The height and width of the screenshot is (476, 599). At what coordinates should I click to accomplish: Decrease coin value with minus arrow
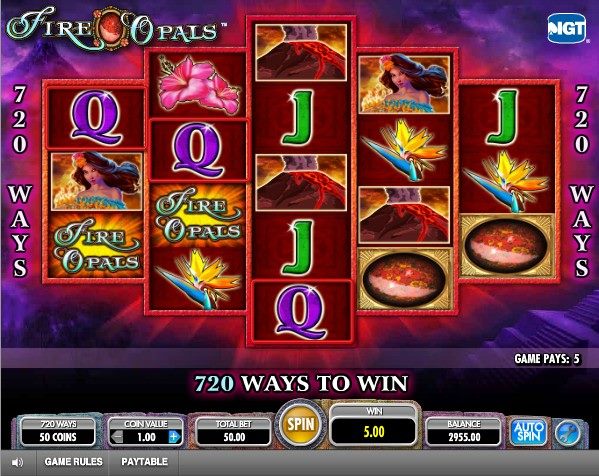pos(118,436)
